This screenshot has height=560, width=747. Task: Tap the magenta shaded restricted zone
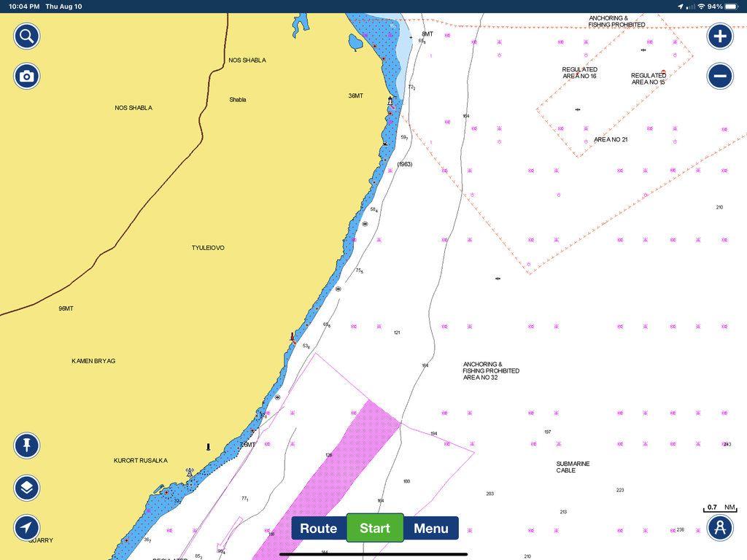pos(333,476)
